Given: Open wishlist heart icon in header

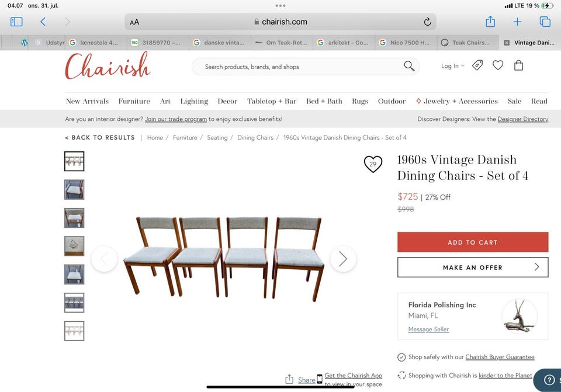Looking at the screenshot, I should 498,65.
